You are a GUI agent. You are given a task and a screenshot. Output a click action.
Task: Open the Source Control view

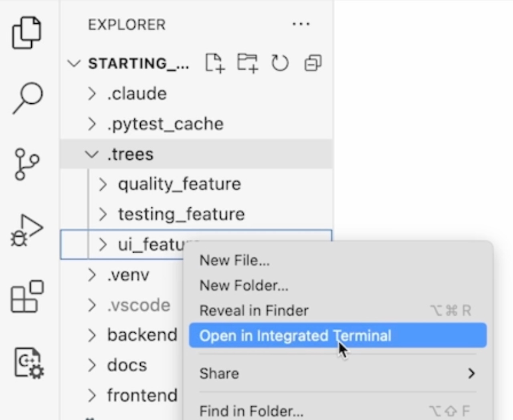(x=26, y=164)
